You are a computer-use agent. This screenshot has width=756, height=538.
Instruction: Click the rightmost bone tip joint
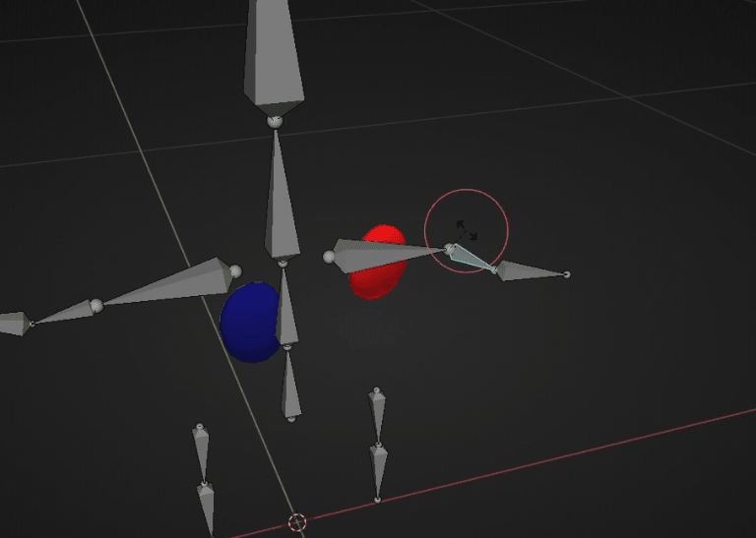point(566,274)
